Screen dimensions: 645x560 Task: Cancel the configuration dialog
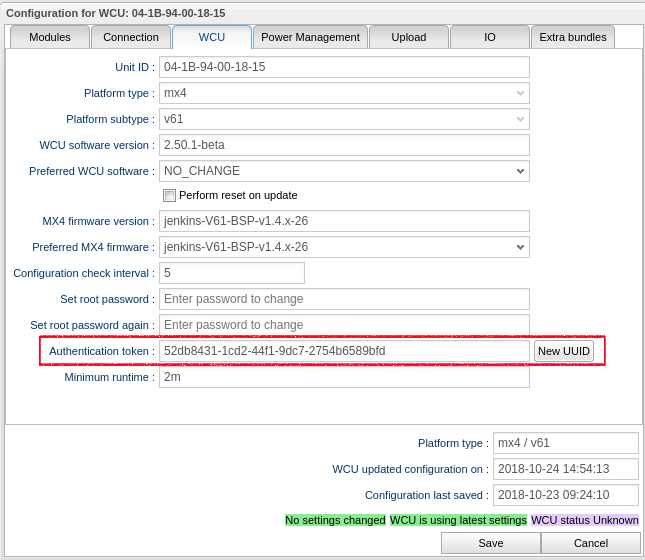[x=590, y=543]
